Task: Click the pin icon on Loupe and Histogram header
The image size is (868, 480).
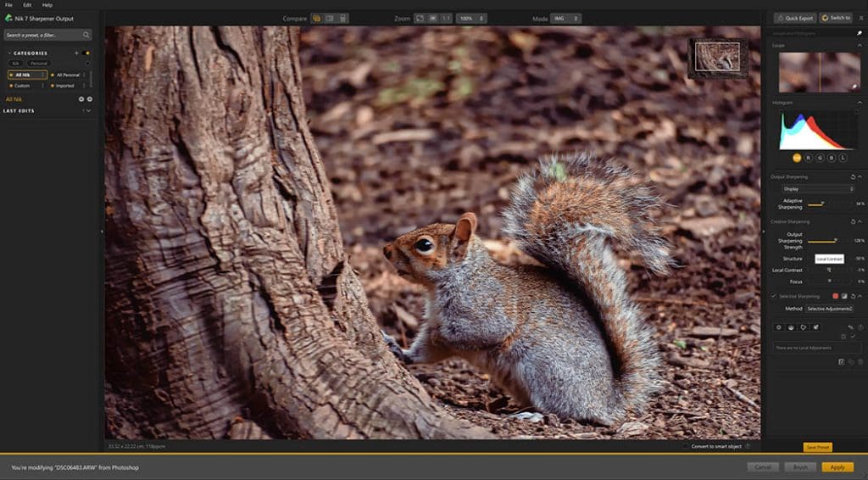Action: coord(860,33)
